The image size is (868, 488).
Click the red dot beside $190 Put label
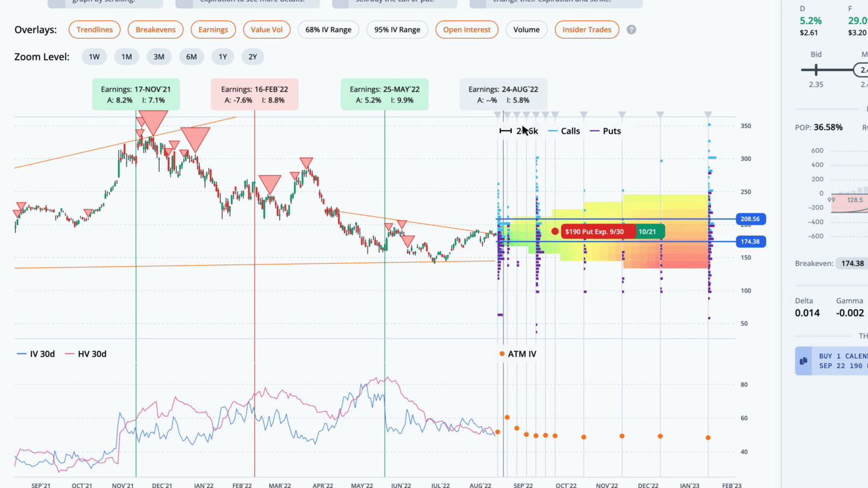click(x=555, y=231)
